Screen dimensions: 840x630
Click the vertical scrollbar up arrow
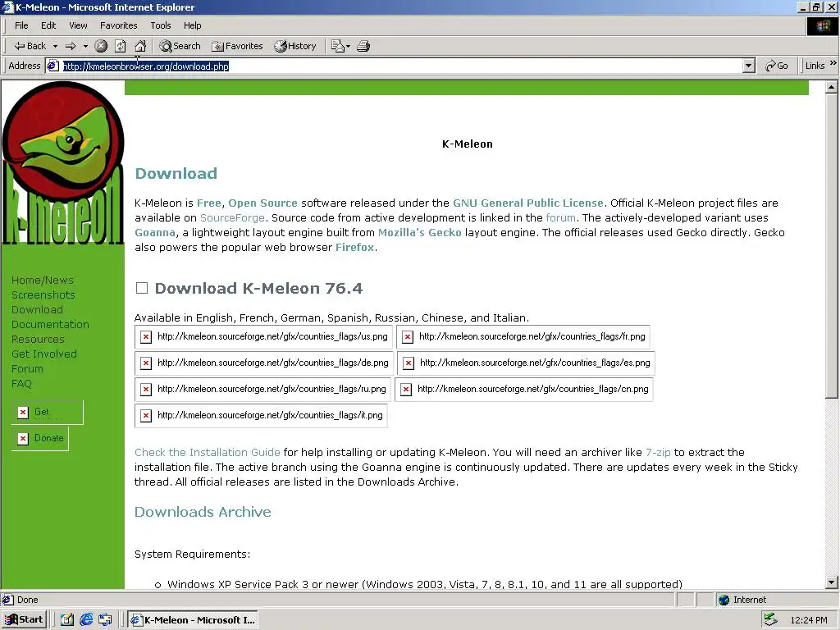click(x=832, y=87)
